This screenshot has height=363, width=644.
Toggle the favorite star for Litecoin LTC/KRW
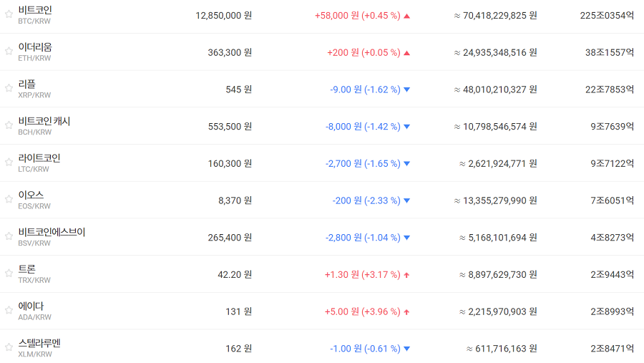(x=9, y=163)
